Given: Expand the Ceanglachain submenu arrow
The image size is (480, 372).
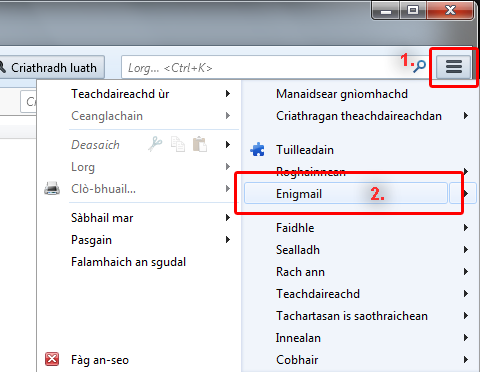Looking at the screenshot, I should click(228, 116).
